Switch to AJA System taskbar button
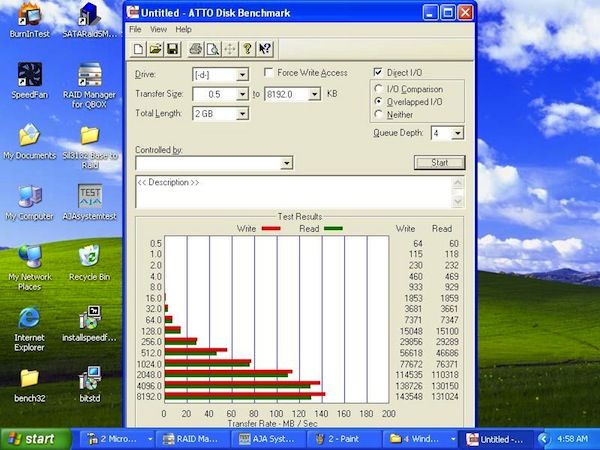This screenshot has width=600, height=450. 269,439
